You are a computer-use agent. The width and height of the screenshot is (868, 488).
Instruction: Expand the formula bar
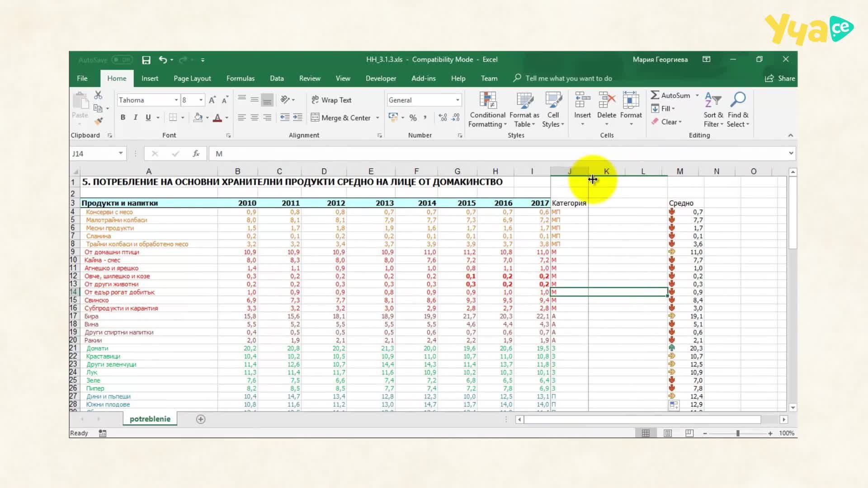(791, 153)
